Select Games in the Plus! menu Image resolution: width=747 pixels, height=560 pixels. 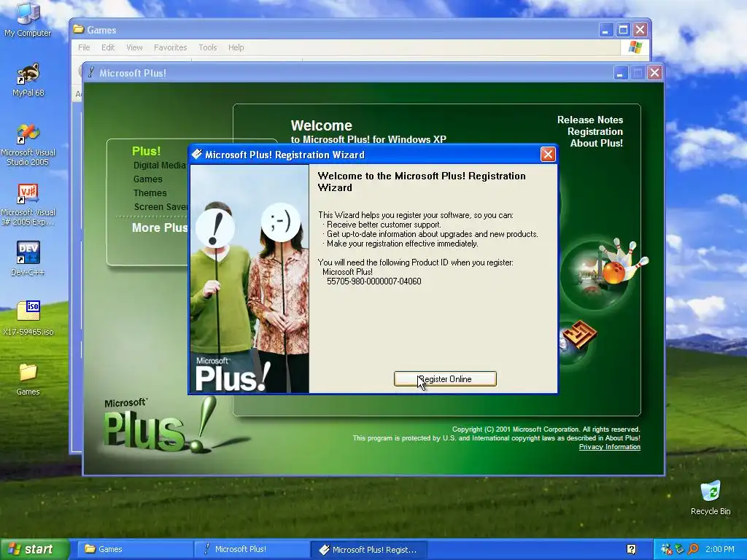click(147, 179)
